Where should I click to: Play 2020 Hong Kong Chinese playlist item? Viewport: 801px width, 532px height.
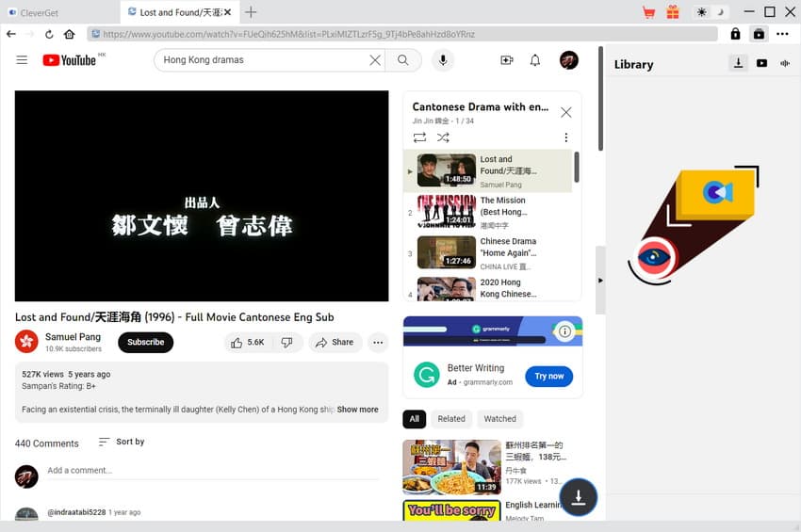[487, 288]
